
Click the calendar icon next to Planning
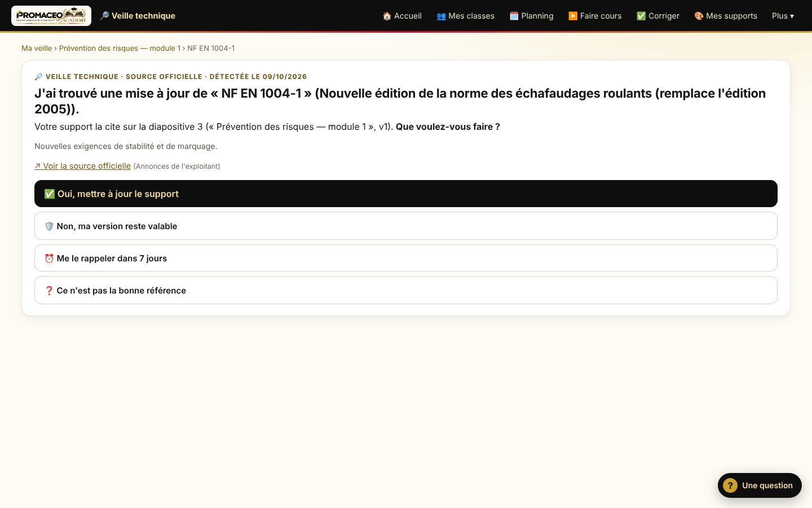coord(514,16)
